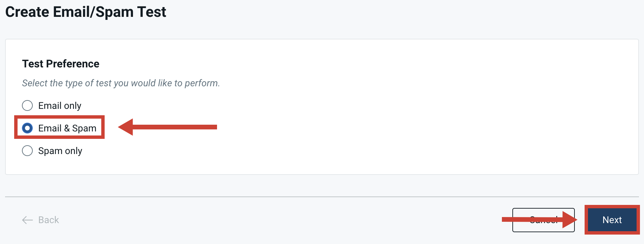Click the highlighted Next button
The height and width of the screenshot is (244, 644).
612,220
